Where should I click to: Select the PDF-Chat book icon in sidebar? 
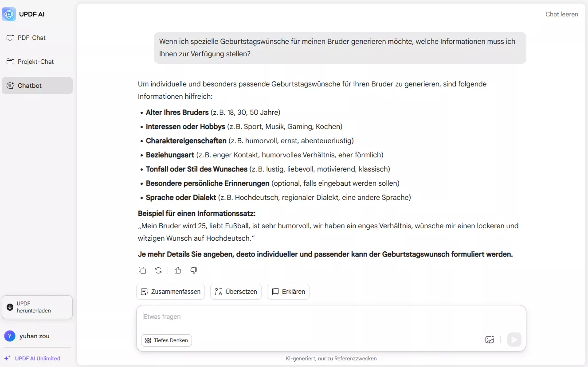coord(10,38)
